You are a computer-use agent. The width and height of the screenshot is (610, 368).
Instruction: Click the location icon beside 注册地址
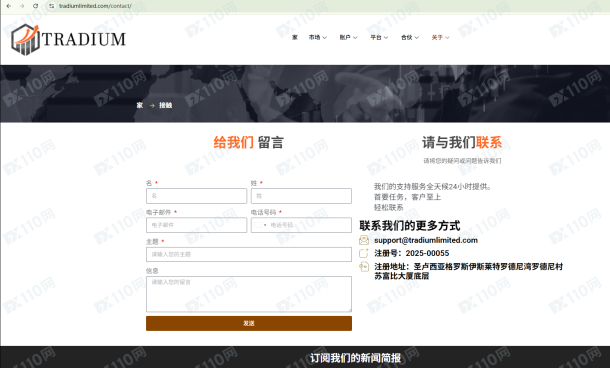click(364, 267)
